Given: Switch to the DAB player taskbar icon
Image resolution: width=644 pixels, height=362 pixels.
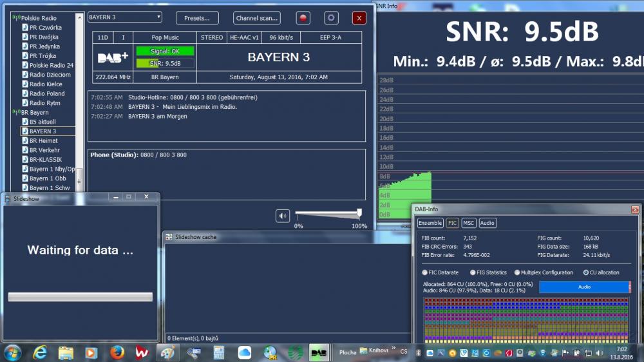Looking at the screenshot, I should (319, 352).
